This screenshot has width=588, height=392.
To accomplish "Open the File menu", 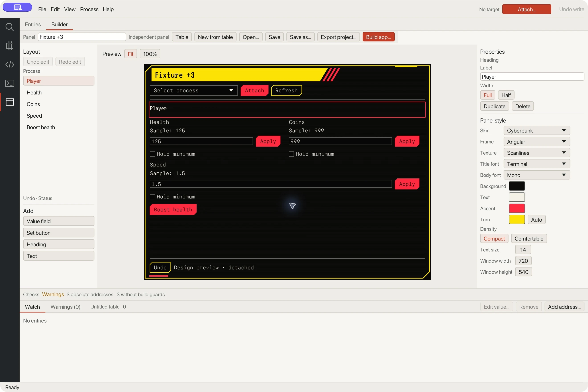I will click(x=42, y=9).
